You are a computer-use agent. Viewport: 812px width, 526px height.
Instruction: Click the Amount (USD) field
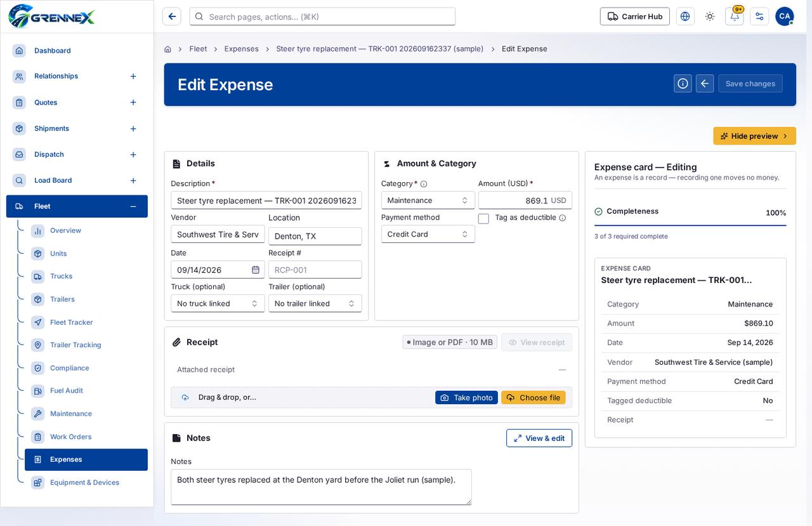525,201
